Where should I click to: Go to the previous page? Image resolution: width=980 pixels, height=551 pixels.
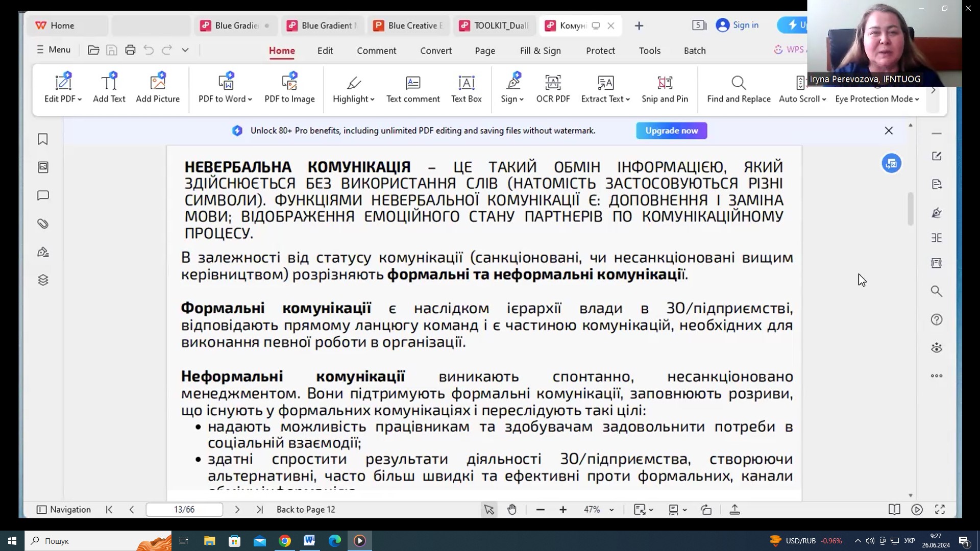pos(132,509)
